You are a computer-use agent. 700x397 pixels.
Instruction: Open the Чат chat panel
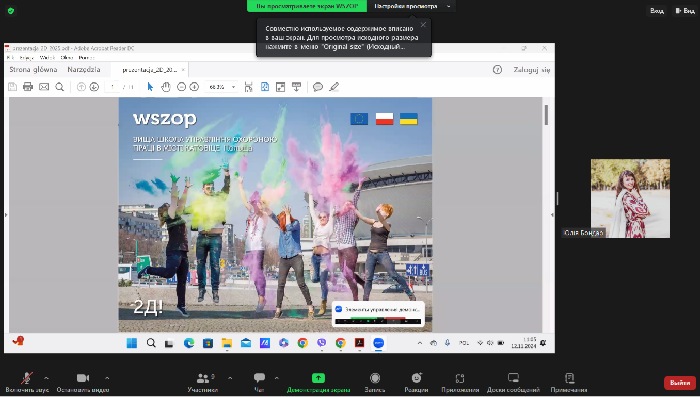click(259, 383)
